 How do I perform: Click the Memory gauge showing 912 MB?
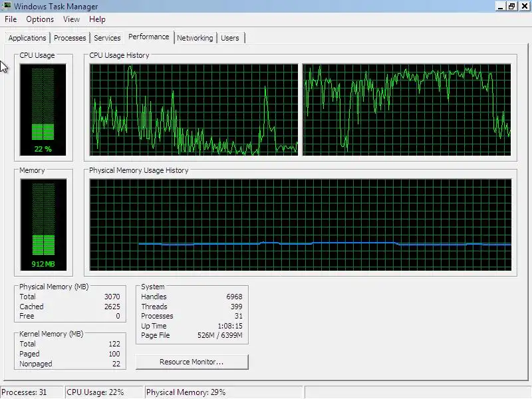[43, 225]
